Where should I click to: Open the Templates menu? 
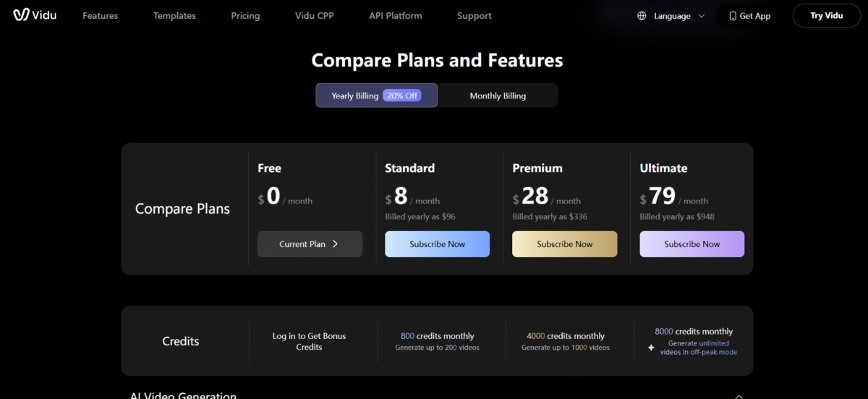pyautogui.click(x=174, y=16)
